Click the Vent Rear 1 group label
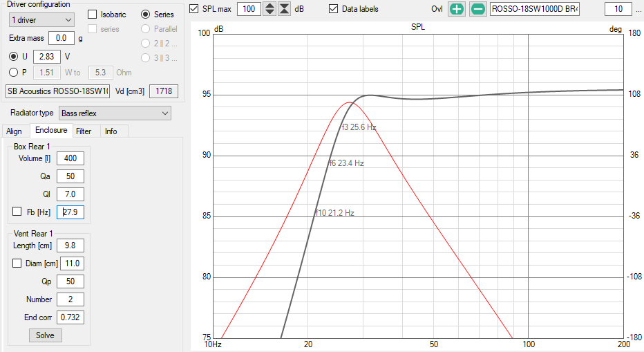This screenshot has height=352, width=644. coord(33,234)
